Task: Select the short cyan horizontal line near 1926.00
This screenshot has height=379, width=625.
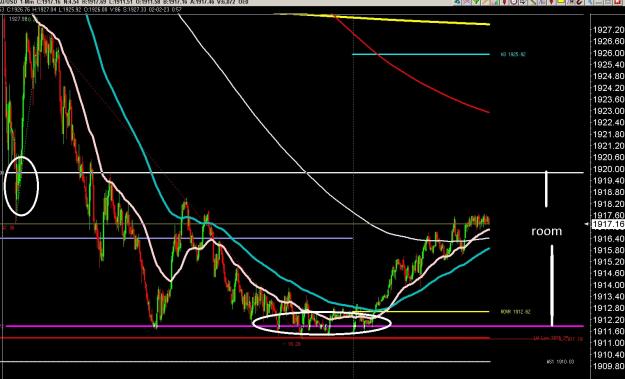Action: 421,54
